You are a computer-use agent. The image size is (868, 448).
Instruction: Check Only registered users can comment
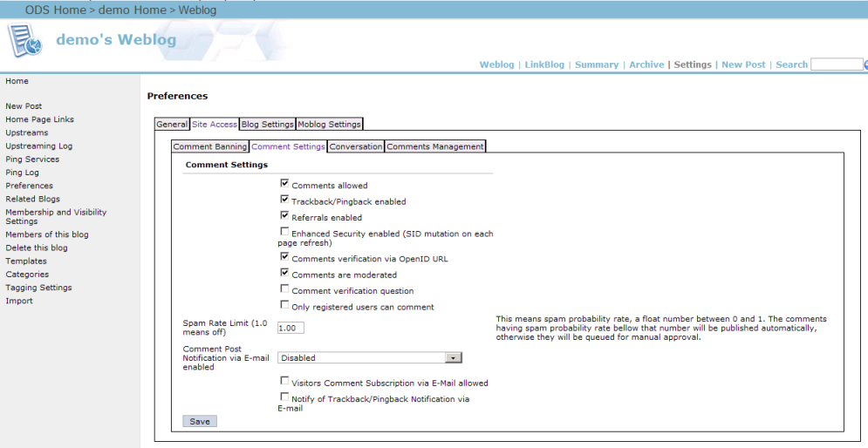coord(284,306)
